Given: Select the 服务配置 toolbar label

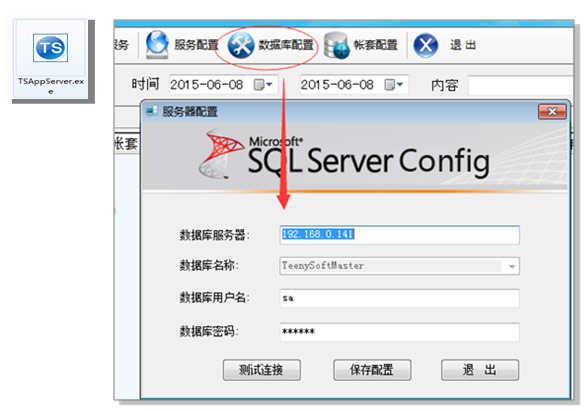Looking at the screenshot, I should click(196, 45).
